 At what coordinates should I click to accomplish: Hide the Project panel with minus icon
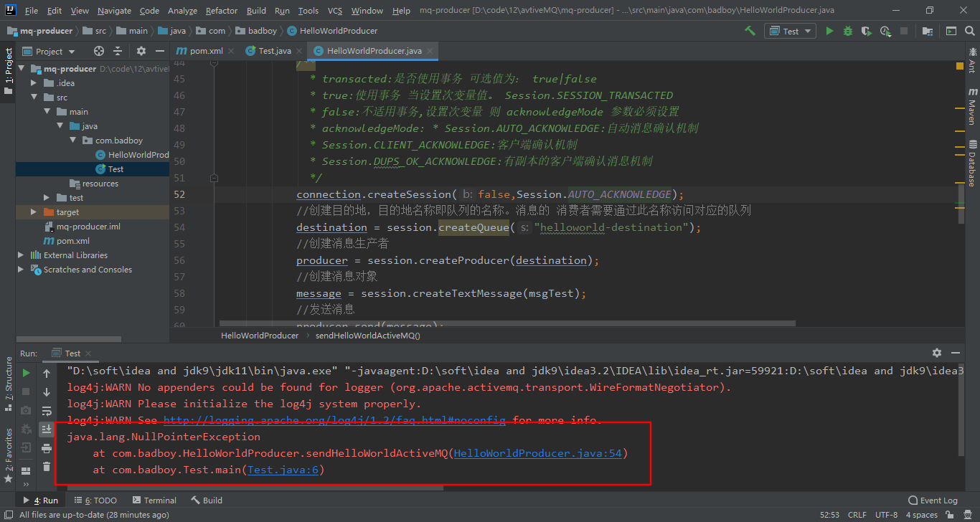point(159,51)
